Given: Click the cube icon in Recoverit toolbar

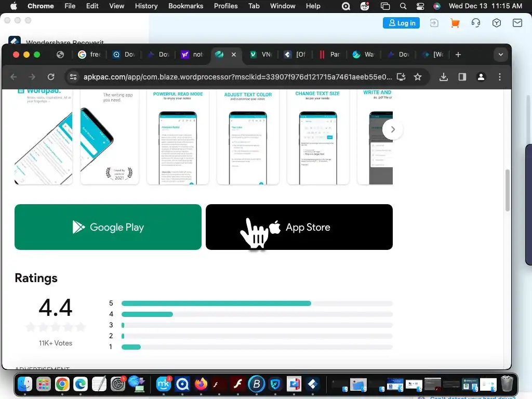Looking at the screenshot, I should (496, 23).
